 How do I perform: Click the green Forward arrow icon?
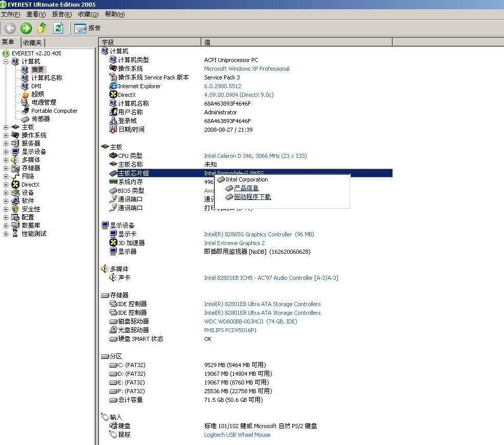pyautogui.click(x=26, y=28)
